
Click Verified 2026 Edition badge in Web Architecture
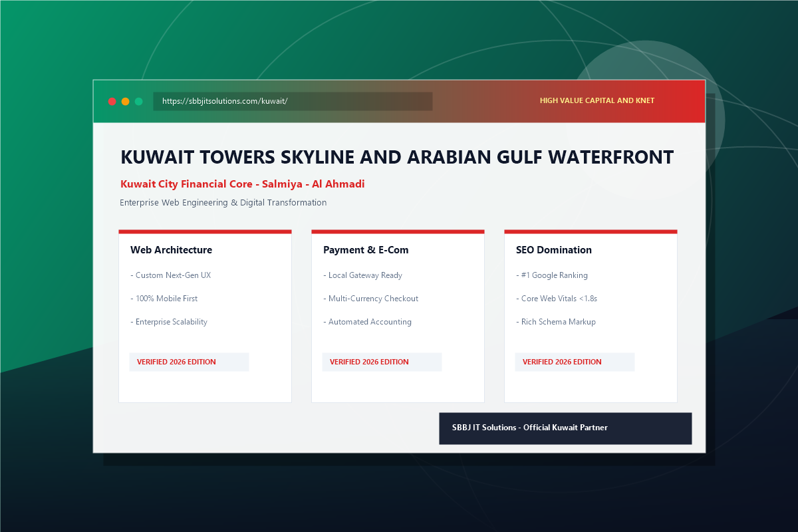(x=189, y=362)
